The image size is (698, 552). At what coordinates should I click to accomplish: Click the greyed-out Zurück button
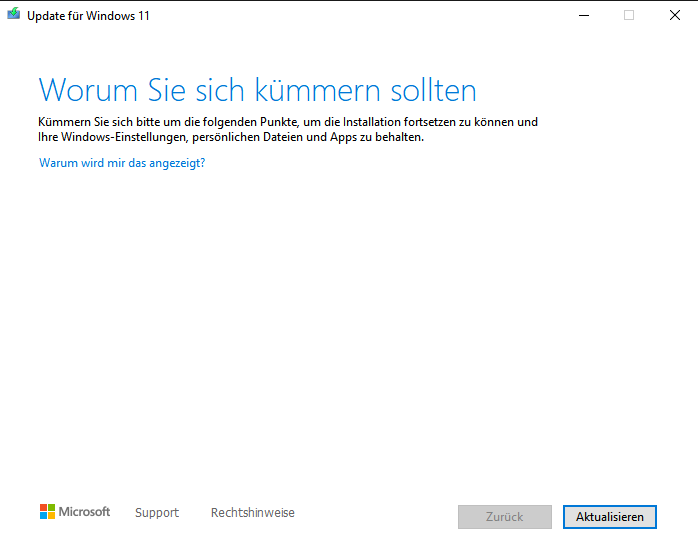[x=504, y=517]
